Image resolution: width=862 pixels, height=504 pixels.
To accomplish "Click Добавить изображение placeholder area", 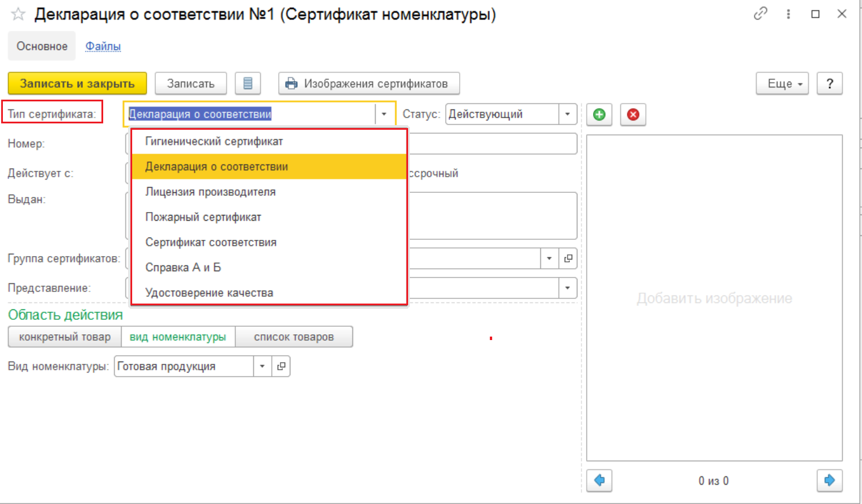I will (x=714, y=298).
